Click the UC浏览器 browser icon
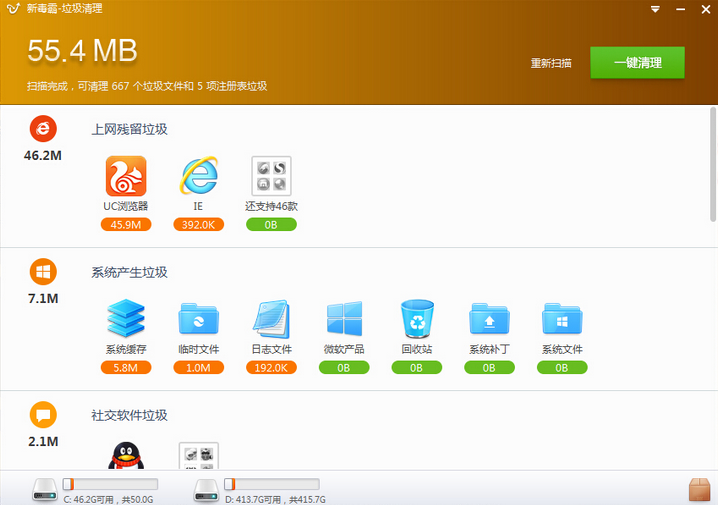 point(126,177)
